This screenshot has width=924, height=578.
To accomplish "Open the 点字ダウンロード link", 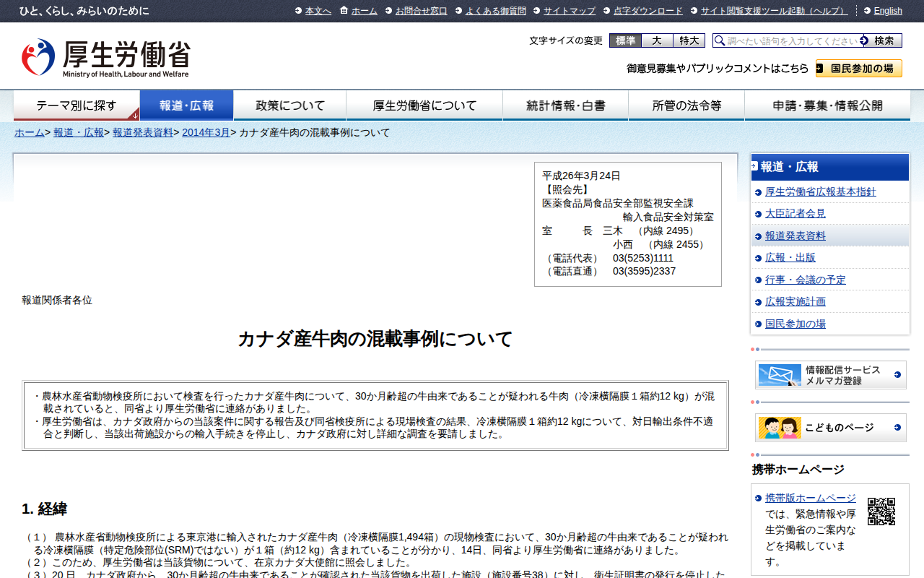I will pos(648,11).
